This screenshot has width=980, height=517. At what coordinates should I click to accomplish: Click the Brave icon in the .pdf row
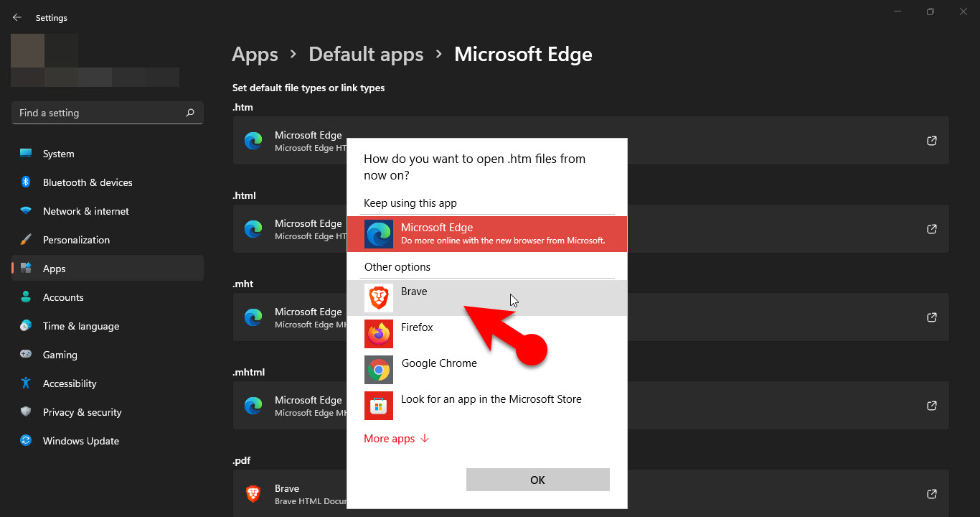point(253,494)
